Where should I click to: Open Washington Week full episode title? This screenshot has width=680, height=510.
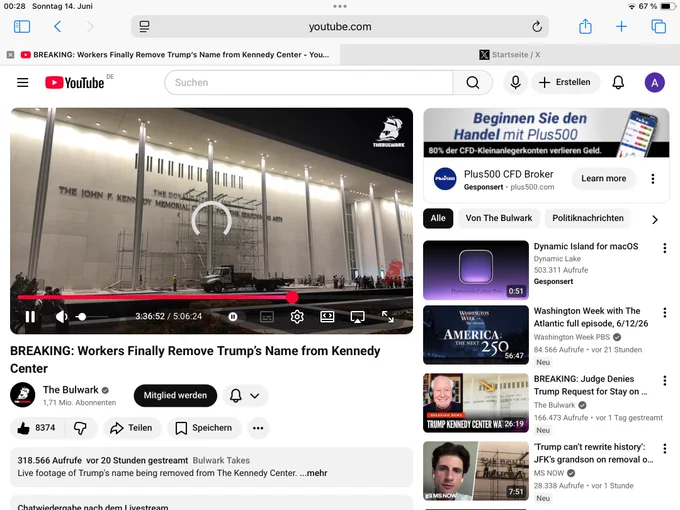coord(591,317)
